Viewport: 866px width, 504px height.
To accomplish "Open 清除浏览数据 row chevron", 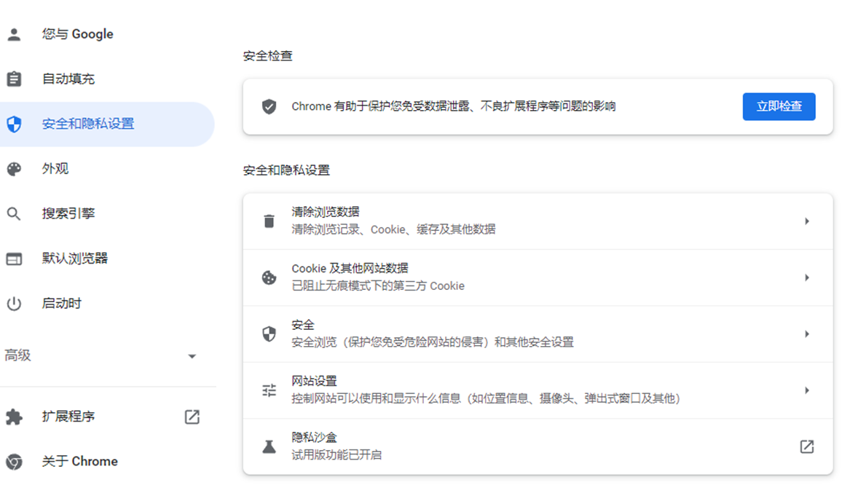I will 807,221.
